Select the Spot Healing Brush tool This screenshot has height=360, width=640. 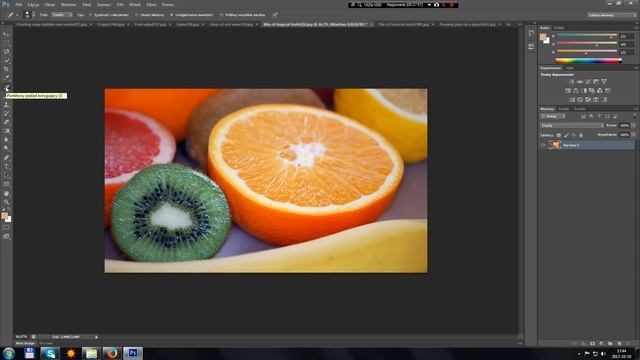pos(6,87)
